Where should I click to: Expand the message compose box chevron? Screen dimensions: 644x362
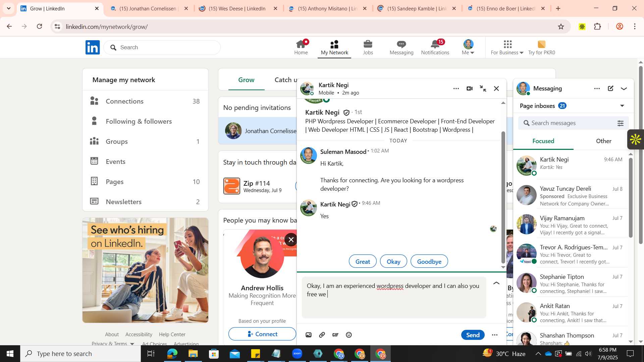tap(496, 283)
